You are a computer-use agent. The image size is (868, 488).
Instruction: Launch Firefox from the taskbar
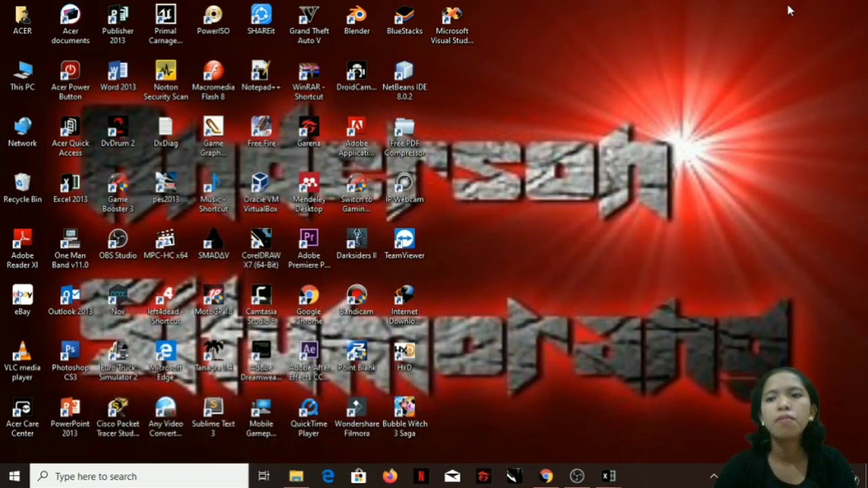[x=390, y=476]
